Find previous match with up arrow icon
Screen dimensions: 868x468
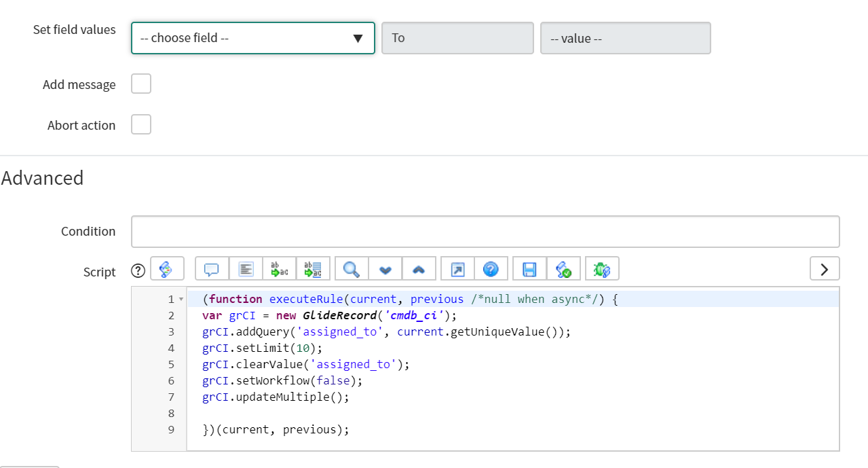click(x=419, y=269)
